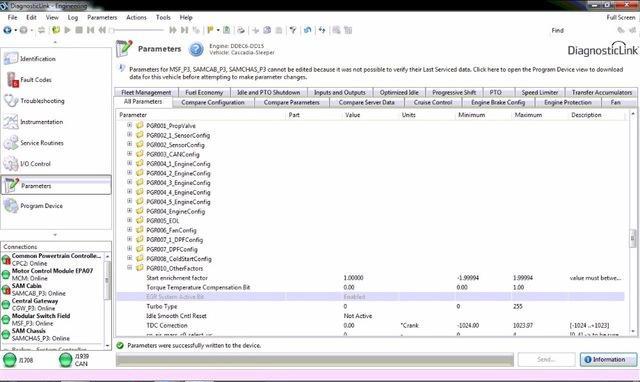
Task: Collapse the PGR010_OtherFactors folder
Action: pos(129,268)
